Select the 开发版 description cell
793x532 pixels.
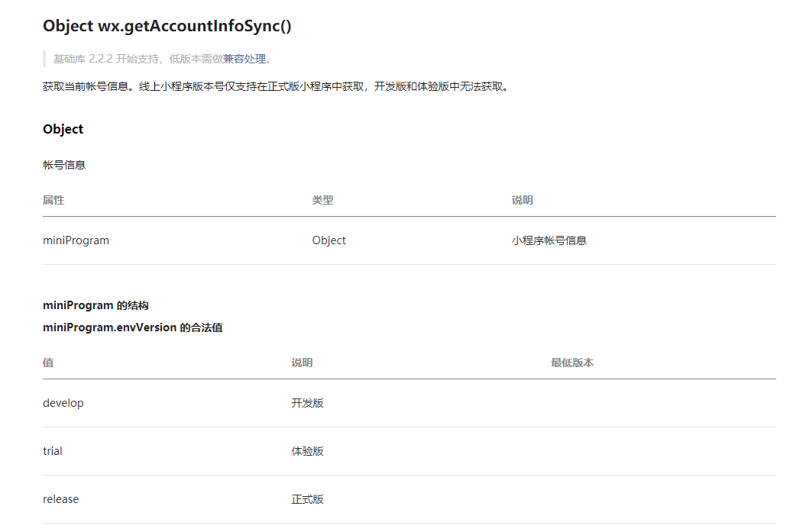307,403
